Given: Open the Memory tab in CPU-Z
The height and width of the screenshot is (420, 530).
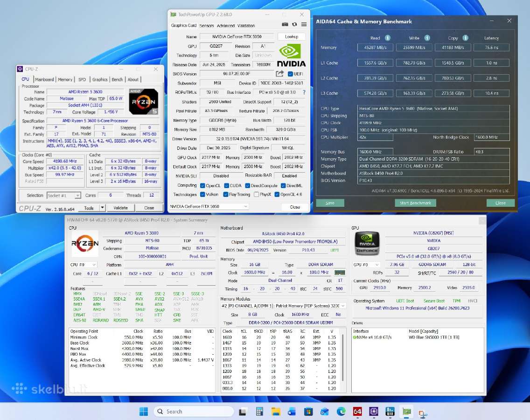Looking at the screenshot, I should pyautogui.click(x=65, y=79).
